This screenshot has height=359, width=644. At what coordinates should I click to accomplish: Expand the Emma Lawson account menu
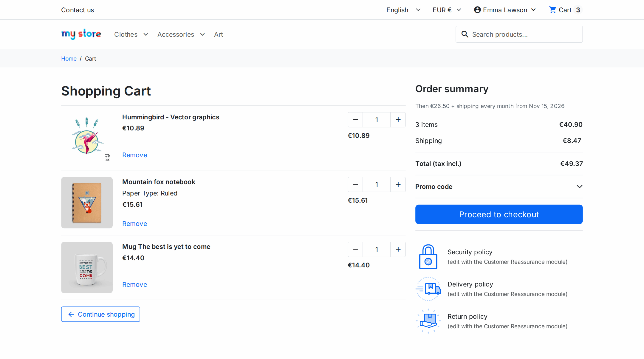click(x=505, y=10)
